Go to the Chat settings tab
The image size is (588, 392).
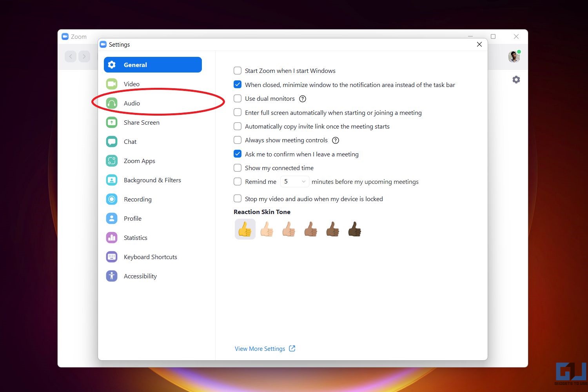pos(153,142)
